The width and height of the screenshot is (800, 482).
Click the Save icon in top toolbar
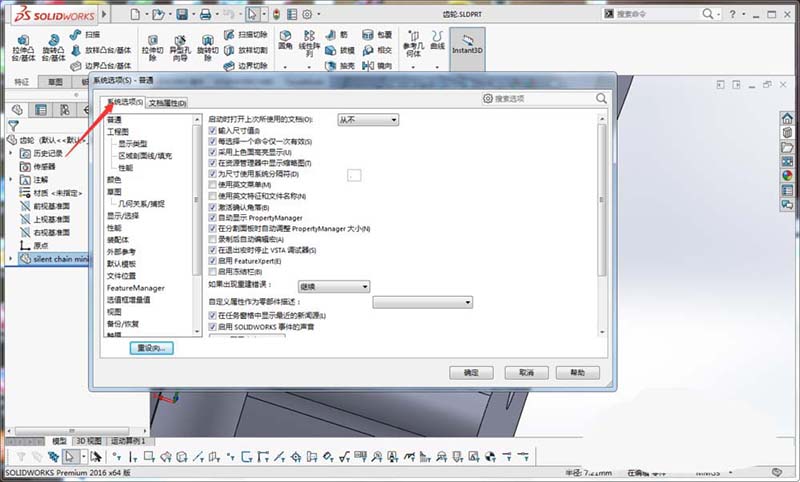coord(182,14)
